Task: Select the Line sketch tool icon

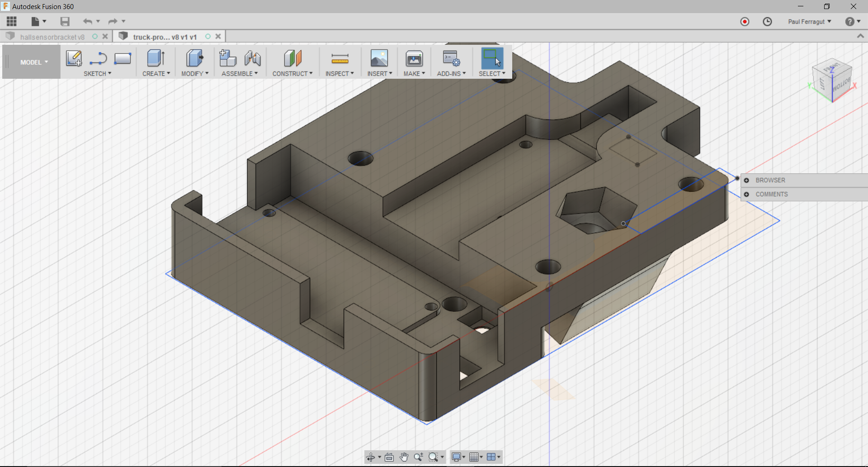Action: pos(98,58)
